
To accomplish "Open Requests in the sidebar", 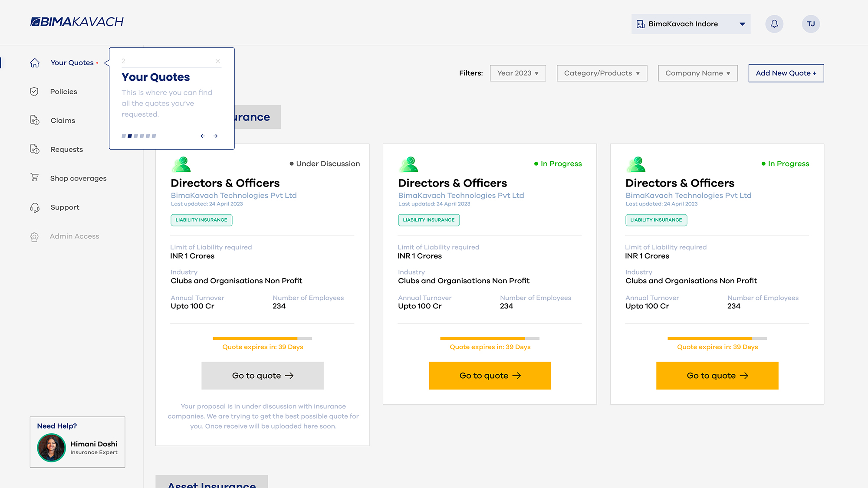I will [x=66, y=150].
